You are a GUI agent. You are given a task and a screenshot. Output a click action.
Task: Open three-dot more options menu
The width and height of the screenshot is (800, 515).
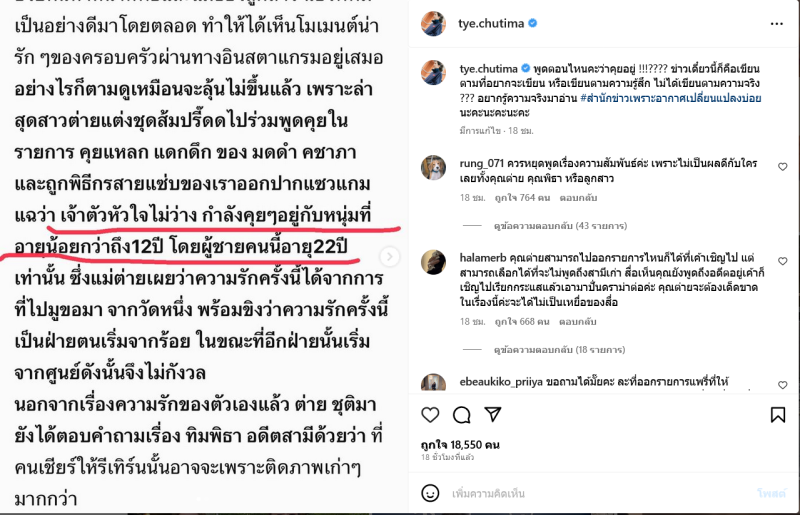coord(777,24)
